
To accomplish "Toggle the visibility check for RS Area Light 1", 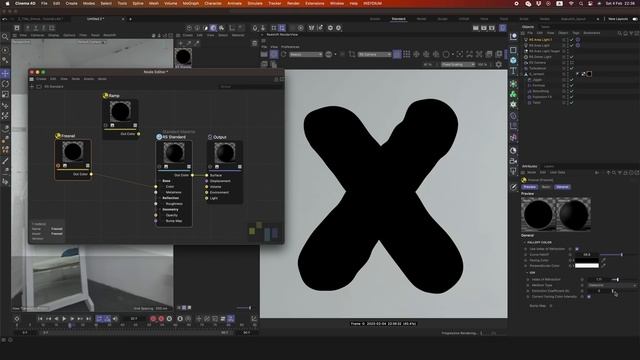I will [571, 40].
